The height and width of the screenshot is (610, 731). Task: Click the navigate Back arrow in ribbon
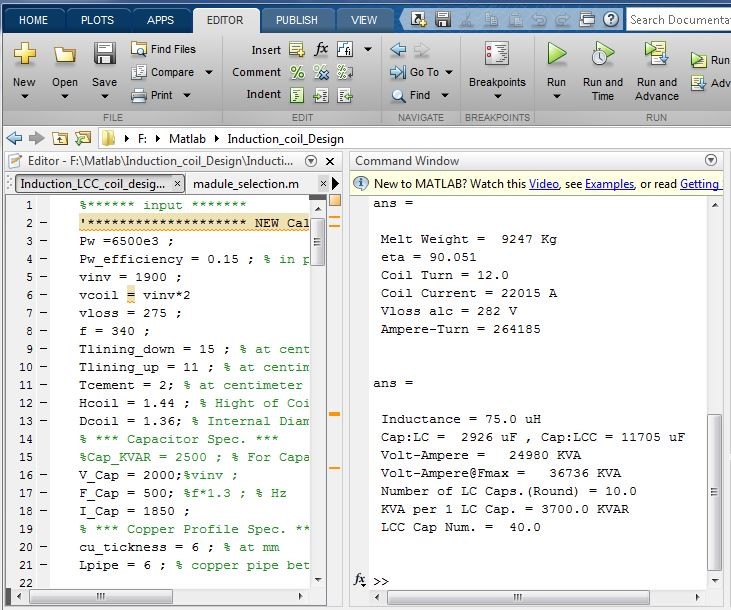[398, 49]
